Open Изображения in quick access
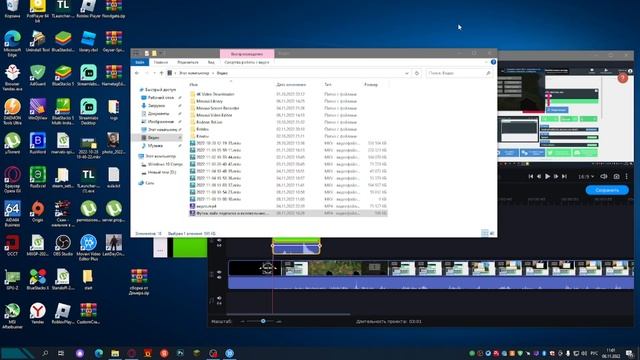 (160, 122)
